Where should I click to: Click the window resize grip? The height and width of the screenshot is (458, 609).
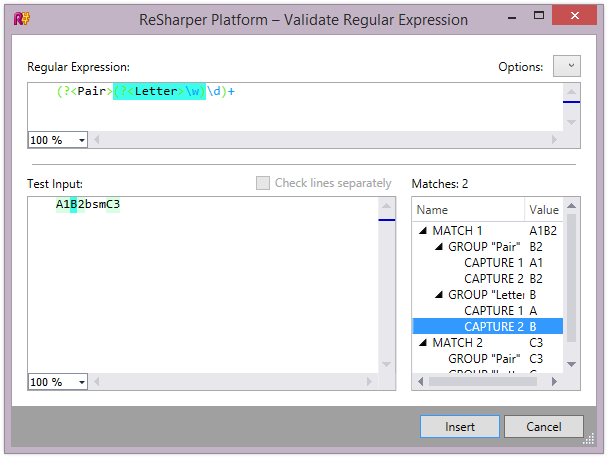[x=589, y=439]
